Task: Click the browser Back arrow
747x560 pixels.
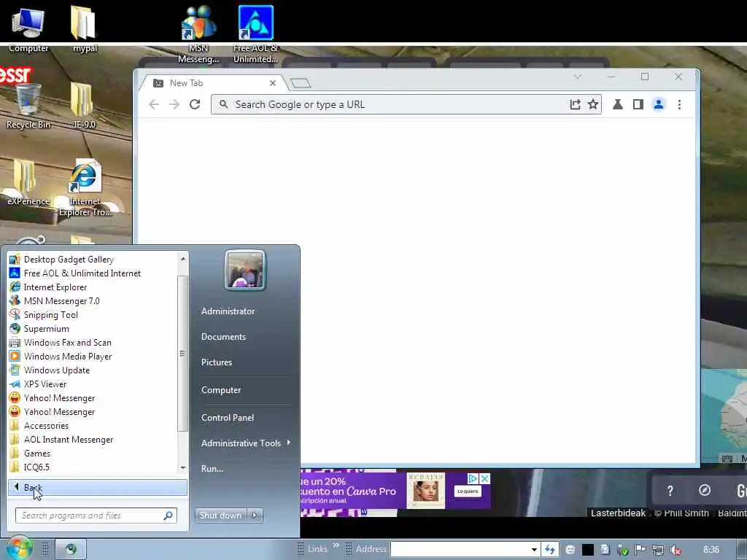Action: coord(153,104)
